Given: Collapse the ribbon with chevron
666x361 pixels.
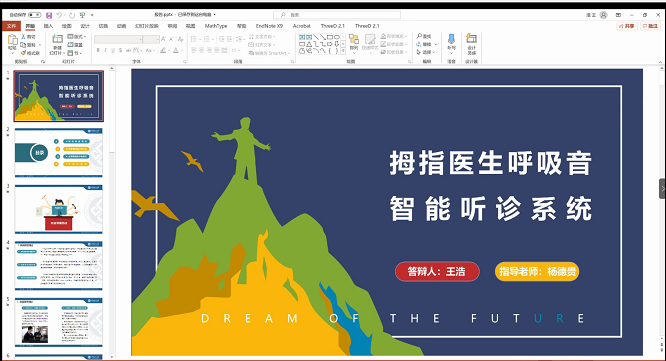Looking at the screenshot, I should [660, 62].
